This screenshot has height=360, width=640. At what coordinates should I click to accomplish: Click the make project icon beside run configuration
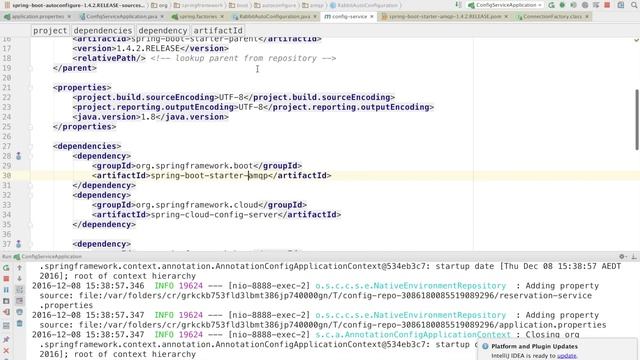coord(458,5)
